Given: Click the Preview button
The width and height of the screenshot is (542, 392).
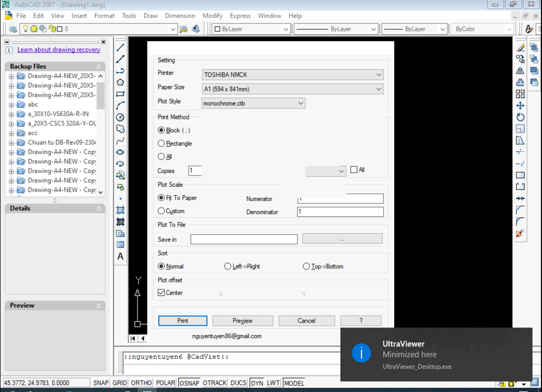Looking at the screenshot, I should [243, 321].
